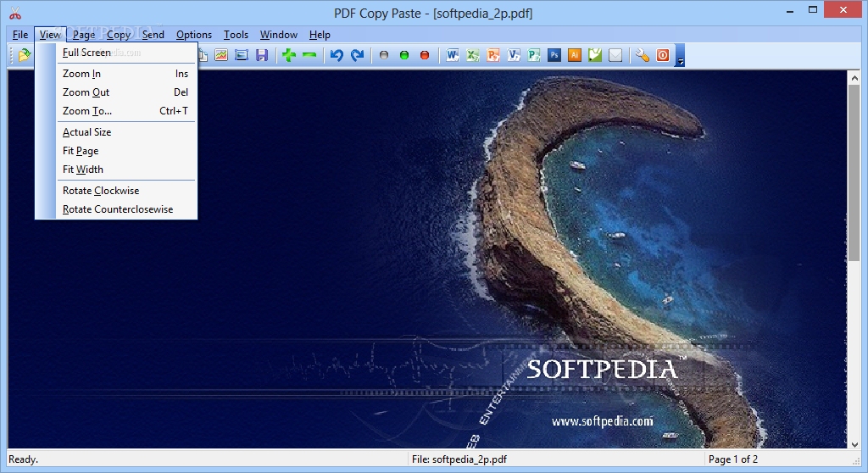Click 'Page 1 of 2' in status bar
Image resolution: width=868 pixels, height=473 pixels.
(733, 459)
